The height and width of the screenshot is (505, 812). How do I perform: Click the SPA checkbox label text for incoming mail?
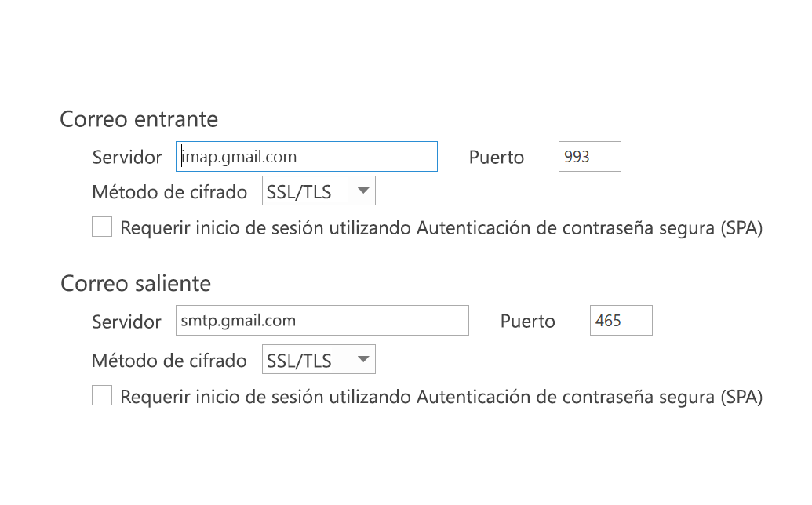coord(439,227)
